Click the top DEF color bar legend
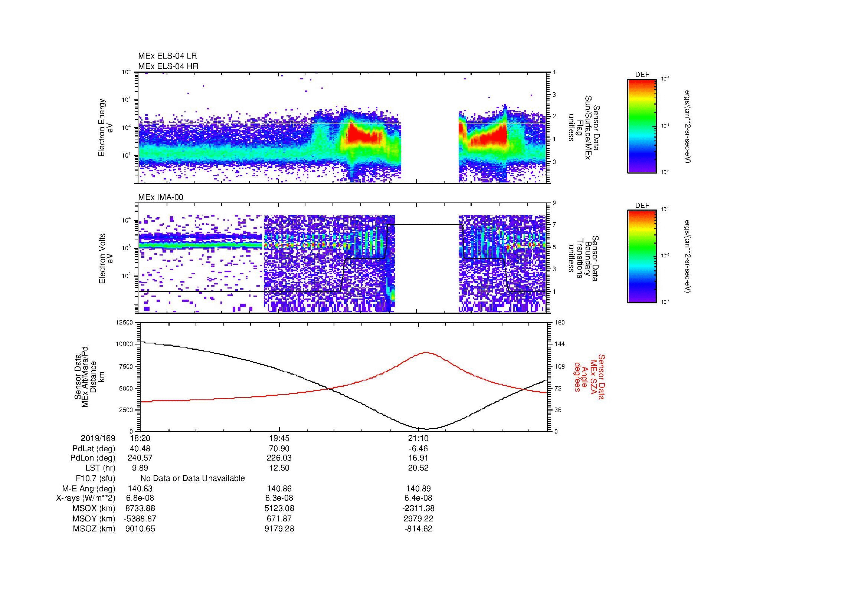 (642, 126)
